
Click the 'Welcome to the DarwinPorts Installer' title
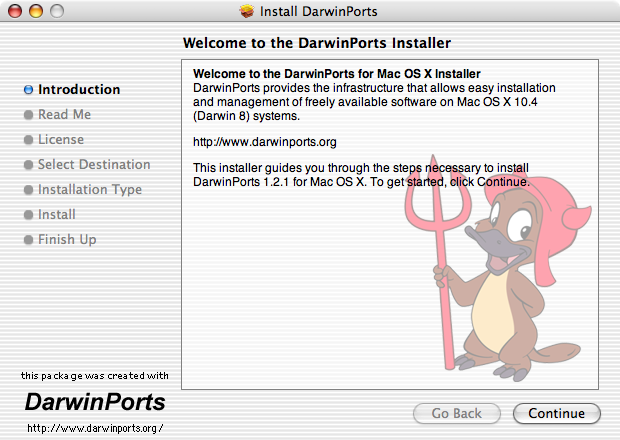(317, 43)
